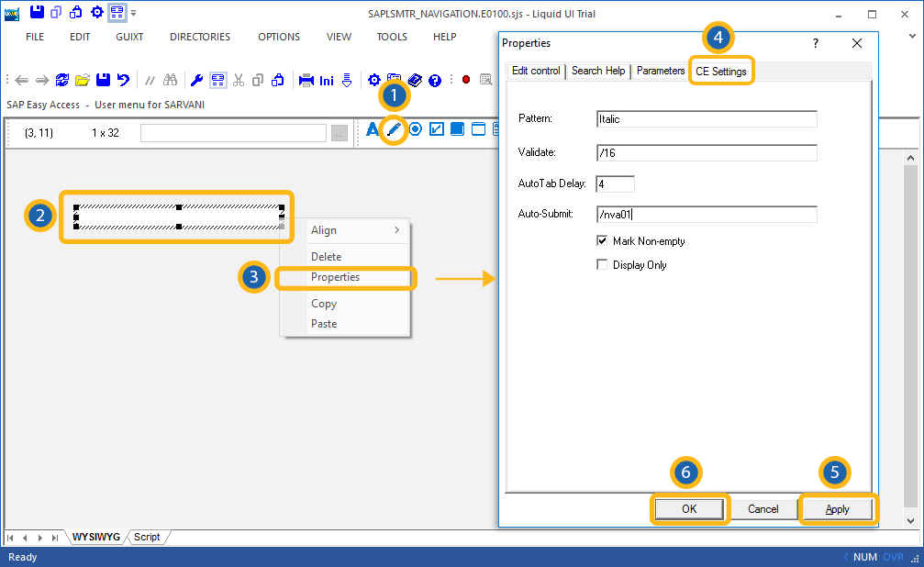924x567 pixels.
Task: Click the Ini toolbar icon
Action: [x=327, y=80]
